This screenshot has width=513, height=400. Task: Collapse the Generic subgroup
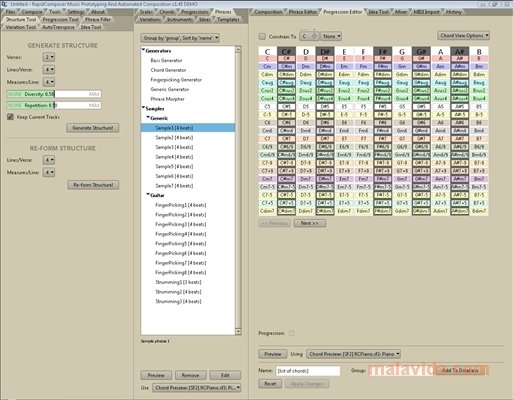[148, 118]
